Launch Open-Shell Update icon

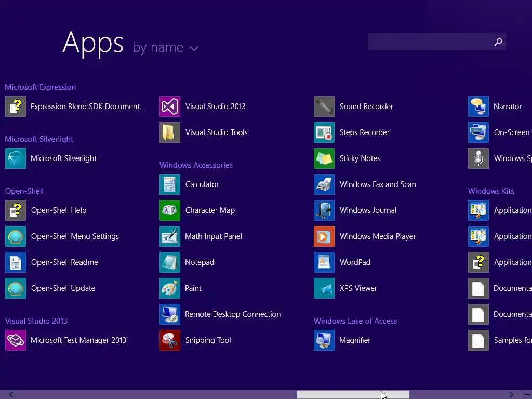click(x=15, y=288)
